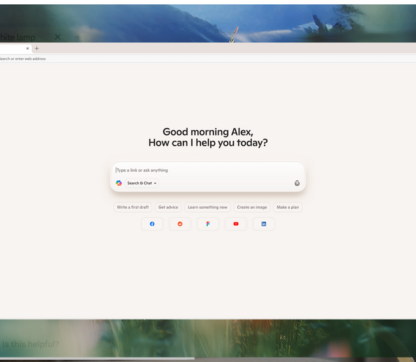Open the YouTube shortcut tile
The image size is (416, 362).
[x=236, y=224]
